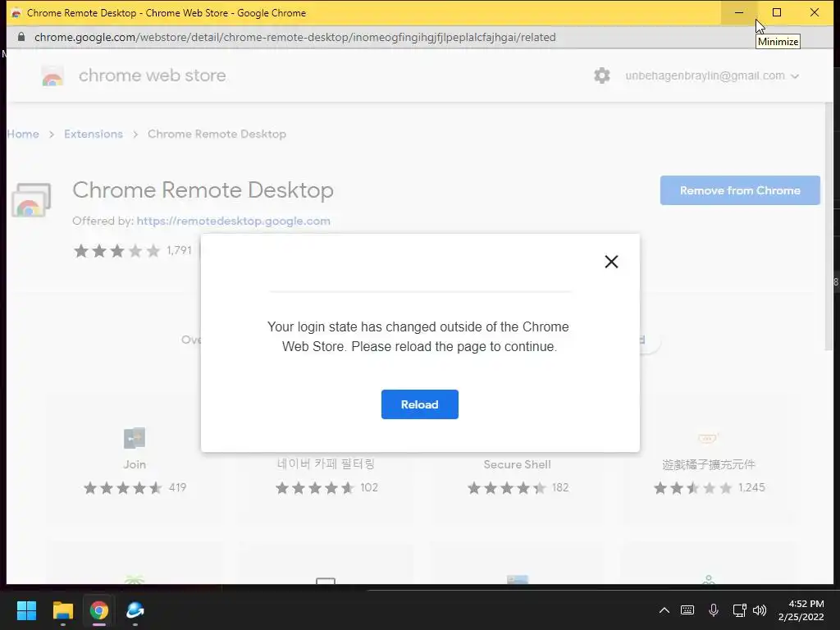This screenshot has width=840, height=630.
Task: Click the site lock icon in address bar
Action: pyautogui.click(x=21, y=37)
